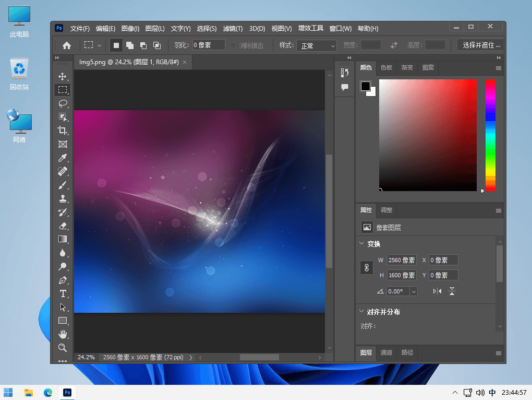Screen dimensions: 532x400
Task: Open the rotation angle dropdown
Action: pos(414,291)
